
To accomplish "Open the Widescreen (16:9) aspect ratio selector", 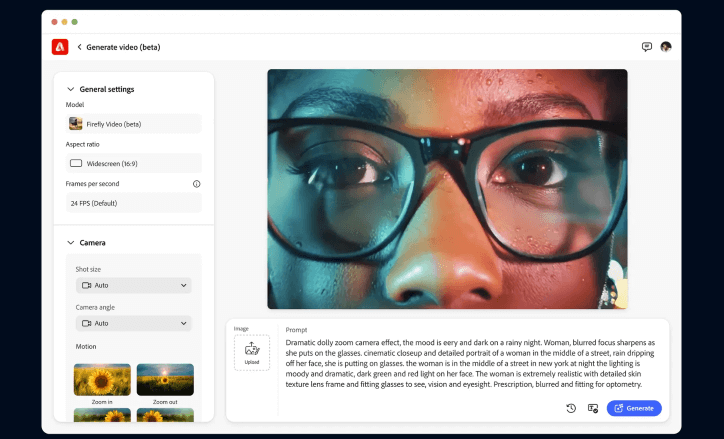I will (133, 163).
